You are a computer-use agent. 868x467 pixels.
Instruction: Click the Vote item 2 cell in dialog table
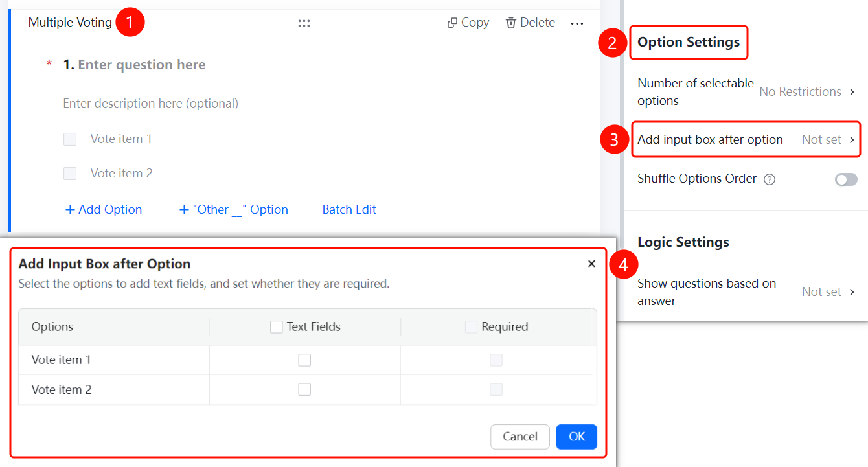pyautogui.click(x=114, y=390)
